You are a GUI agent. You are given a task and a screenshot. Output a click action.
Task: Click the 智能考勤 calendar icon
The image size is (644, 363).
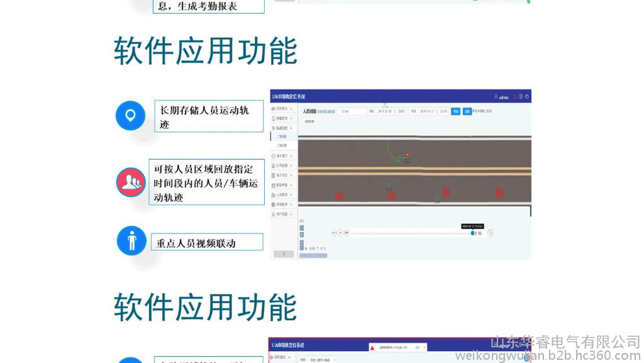pos(274,185)
